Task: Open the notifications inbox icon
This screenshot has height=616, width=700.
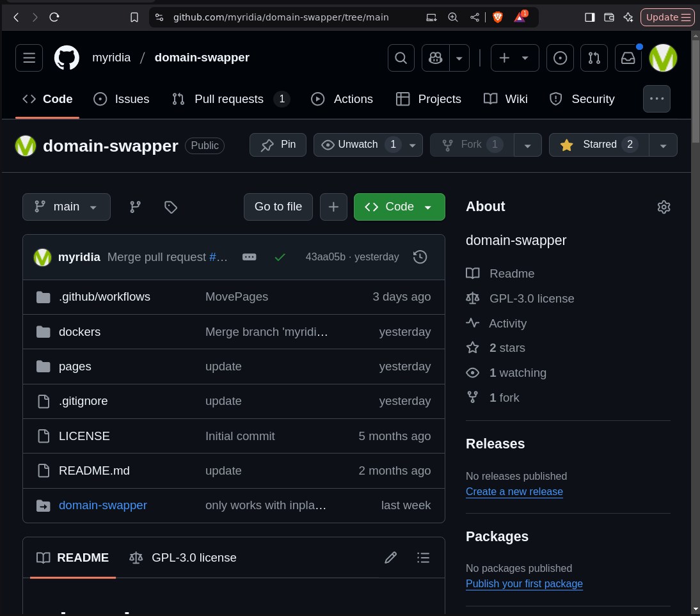Action: tap(628, 58)
